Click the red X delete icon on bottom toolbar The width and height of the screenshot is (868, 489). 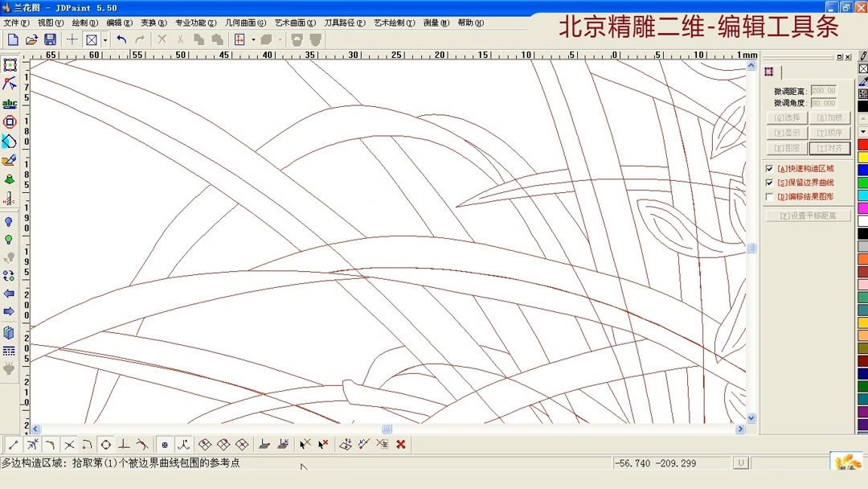(x=401, y=443)
